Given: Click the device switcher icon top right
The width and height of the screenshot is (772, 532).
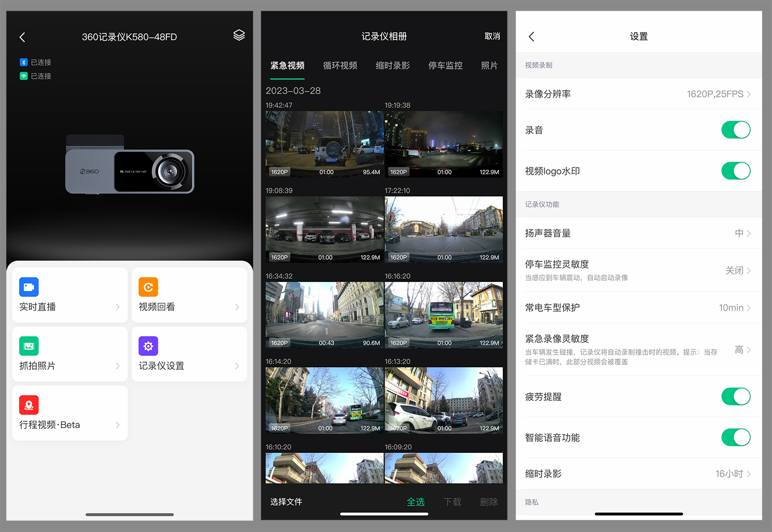Looking at the screenshot, I should click(239, 35).
